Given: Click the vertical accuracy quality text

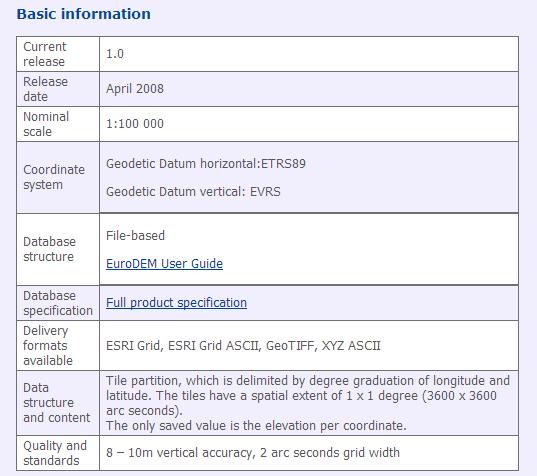Looking at the screenshot, I should point(253,453).
